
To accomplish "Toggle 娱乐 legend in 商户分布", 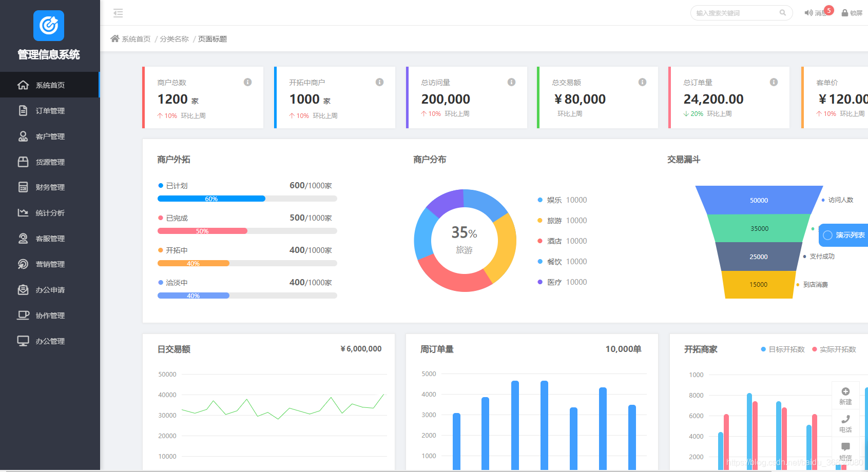I will 562,200.
